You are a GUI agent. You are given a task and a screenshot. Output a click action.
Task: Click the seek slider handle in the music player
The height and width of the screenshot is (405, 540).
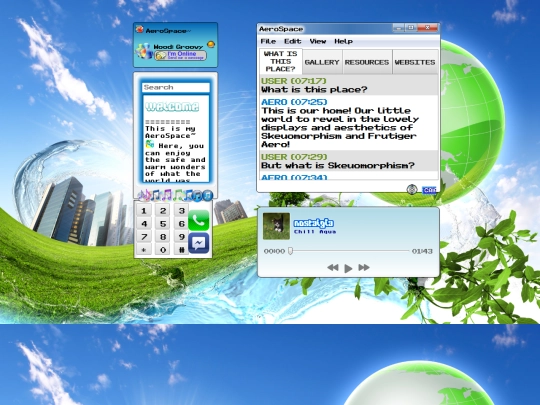(290, 251)
